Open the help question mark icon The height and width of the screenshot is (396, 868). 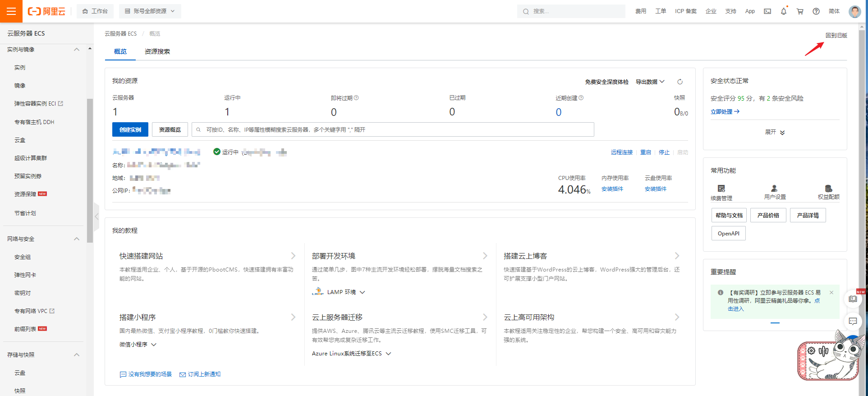tap(816, 11)
